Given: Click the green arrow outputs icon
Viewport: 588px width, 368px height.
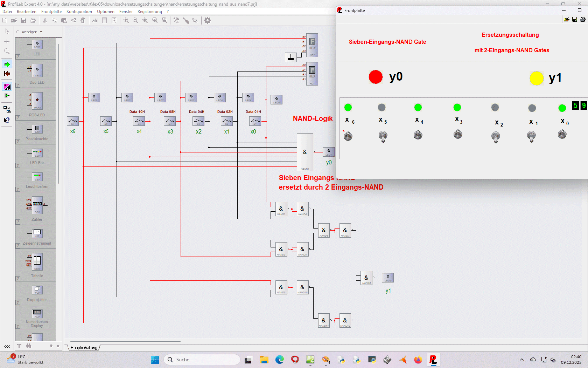Looking at the screenshot, I should pos(7,64).
